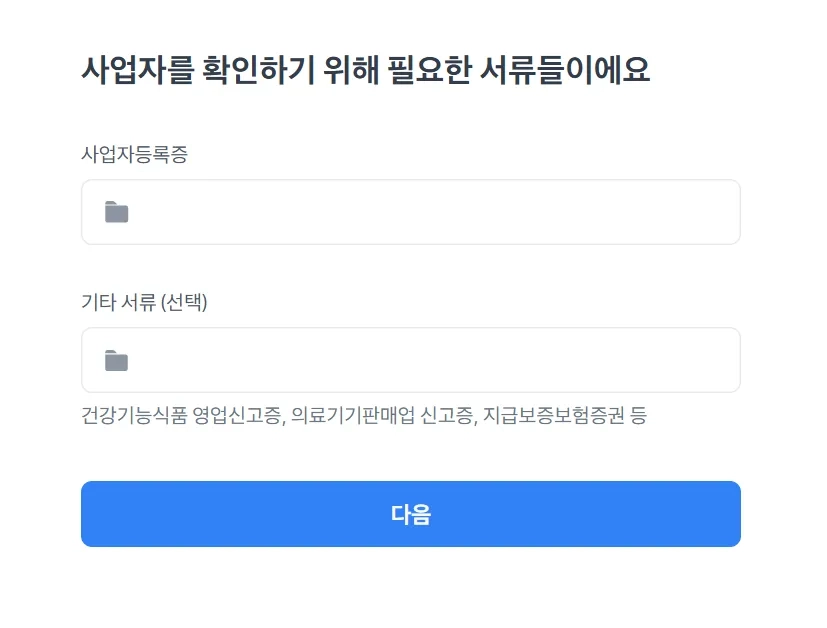Click the folder icon in 기타 서류 field
The image size is (827, 628).
point(117,361)
